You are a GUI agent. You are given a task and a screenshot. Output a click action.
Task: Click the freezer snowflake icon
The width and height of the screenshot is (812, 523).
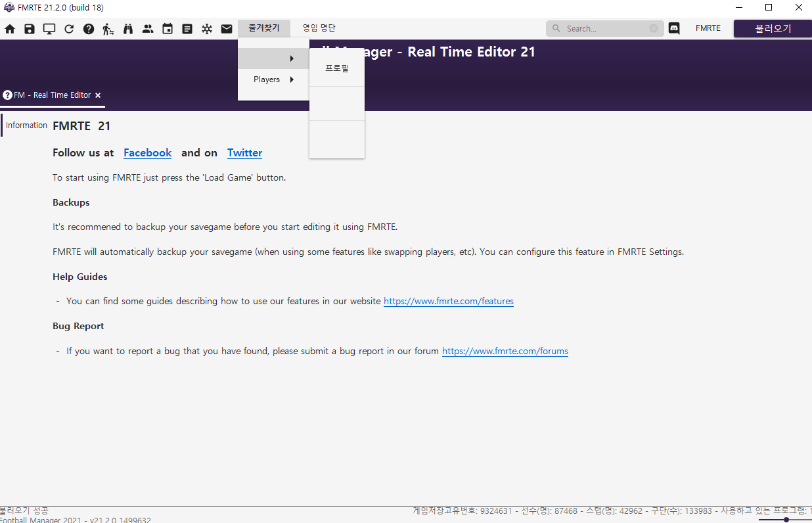coord(207,29)
